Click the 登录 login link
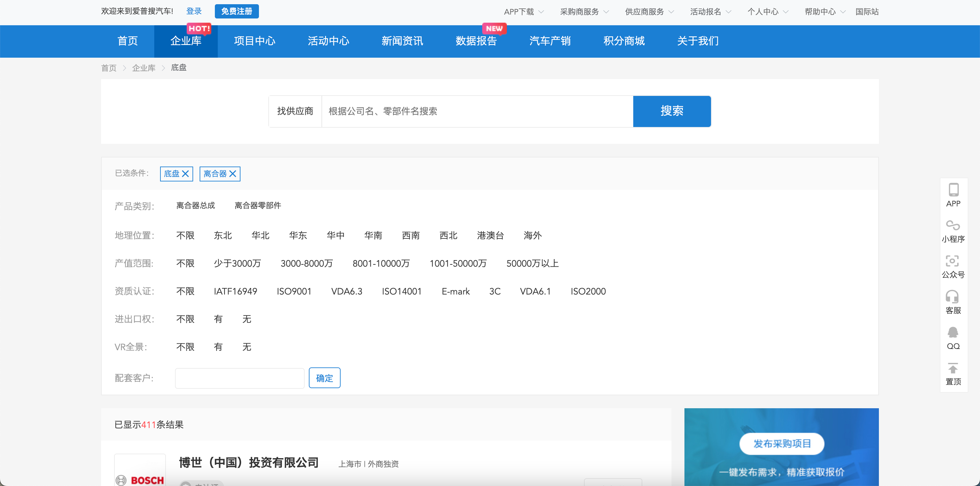 point(194,11)
